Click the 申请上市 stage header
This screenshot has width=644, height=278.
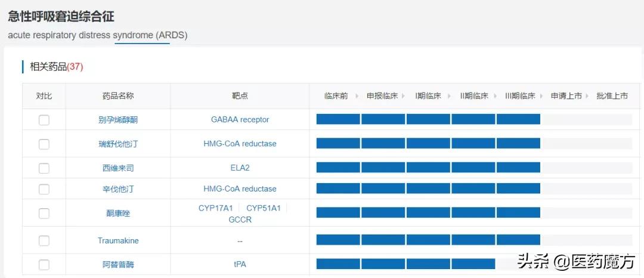(x=566, y=96)
